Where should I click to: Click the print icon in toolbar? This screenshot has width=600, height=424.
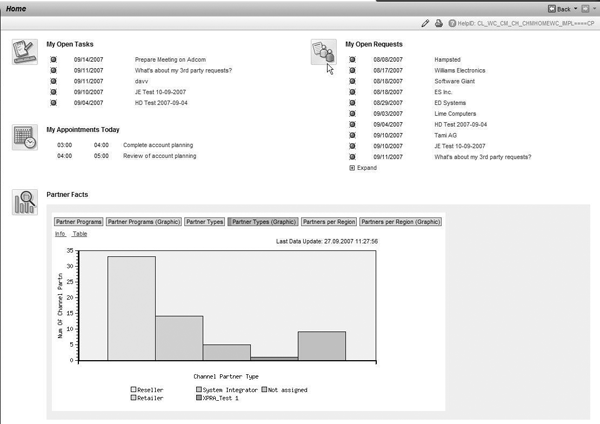point(439,23)
